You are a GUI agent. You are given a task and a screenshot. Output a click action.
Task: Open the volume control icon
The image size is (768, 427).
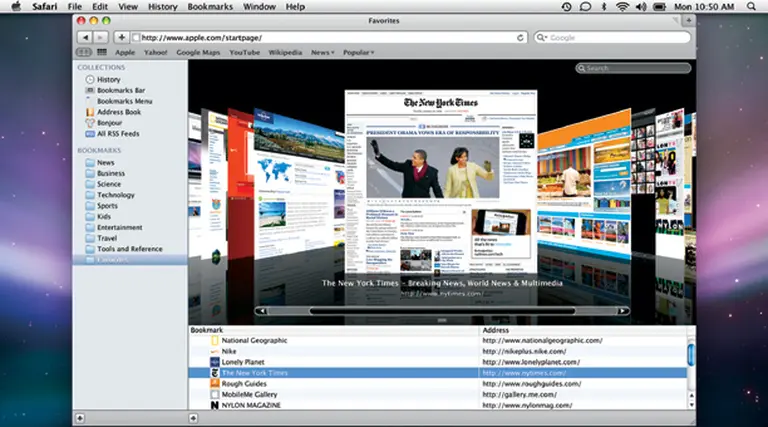(x=641, y=7)
